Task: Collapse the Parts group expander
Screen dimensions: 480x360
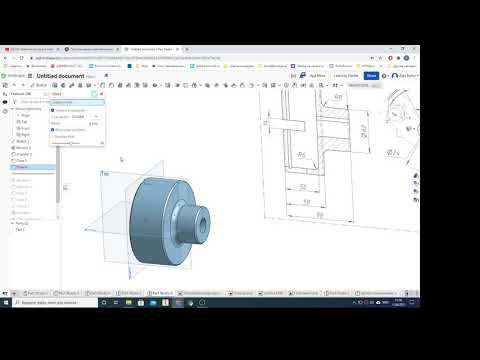Action: pyautogui.click(x=13, y=223)
